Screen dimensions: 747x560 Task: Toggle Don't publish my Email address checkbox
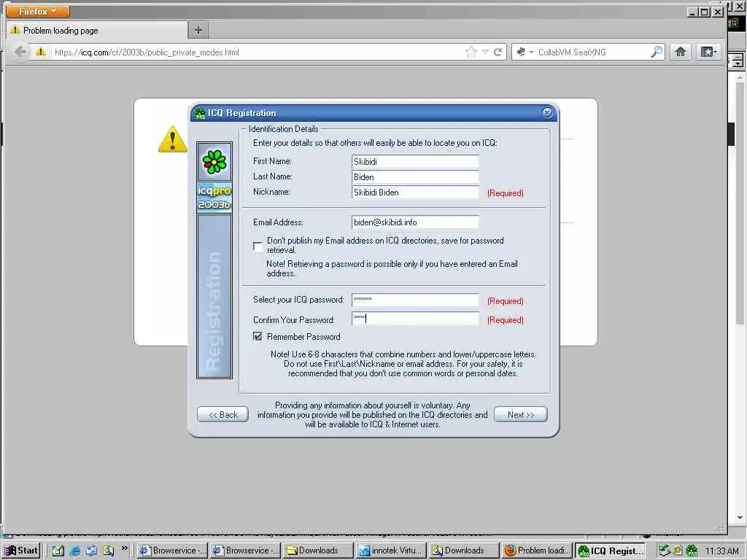pos(258,246)
